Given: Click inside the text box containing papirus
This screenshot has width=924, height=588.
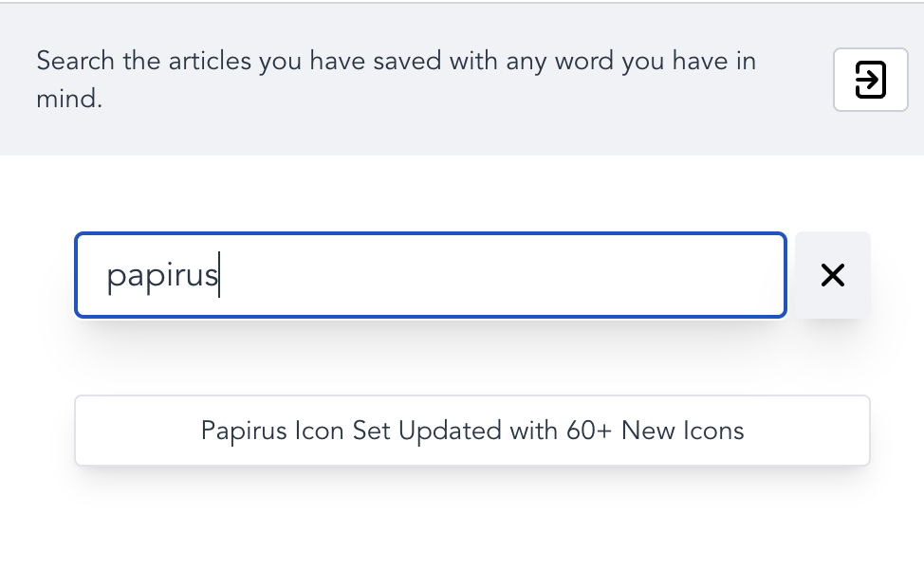Looking at the screenshot, I should click(431, 275).
